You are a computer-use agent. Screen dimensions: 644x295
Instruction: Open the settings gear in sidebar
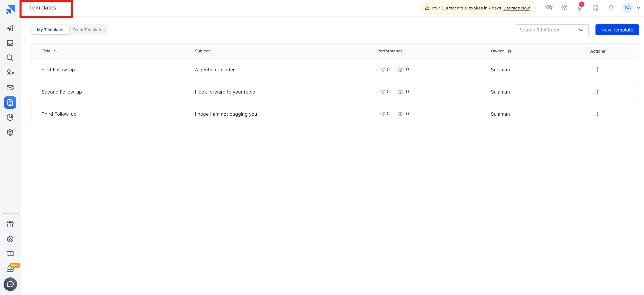(x=10, y=132)
